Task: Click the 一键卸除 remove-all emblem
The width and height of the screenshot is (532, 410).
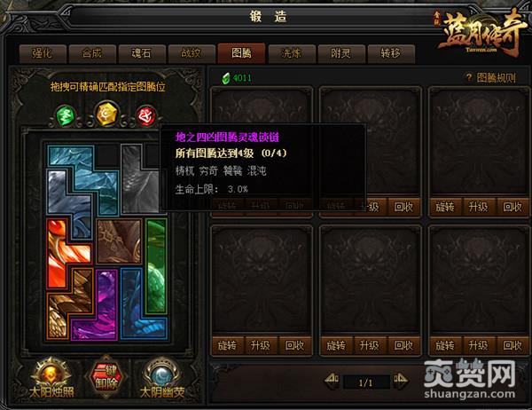Action: (106, 376)
